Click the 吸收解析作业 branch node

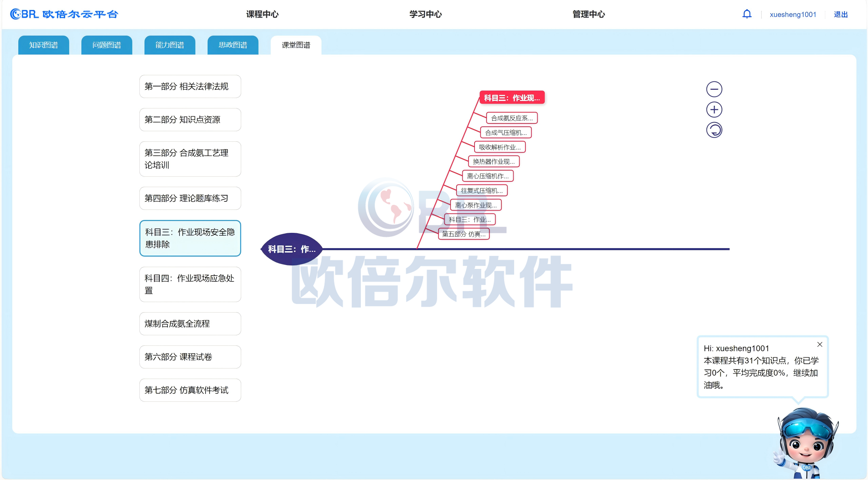click(x=499, y=147)
